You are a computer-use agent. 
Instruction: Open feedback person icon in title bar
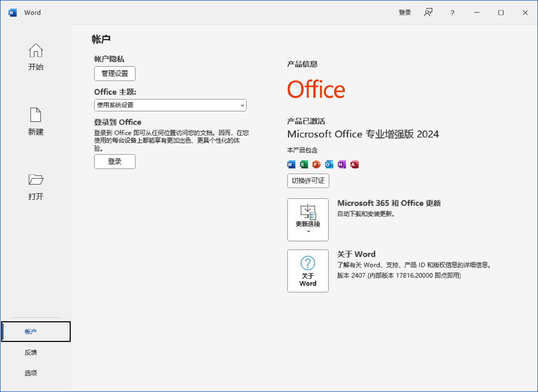(x=428, y=12)
